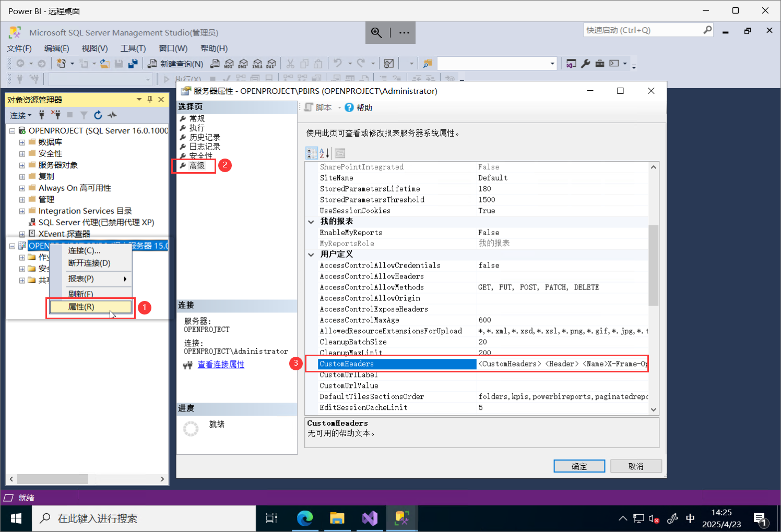The width and height of the screenshot is (781, 532).
Task: Click the Find in Files icon
Action: coord(428,64)
